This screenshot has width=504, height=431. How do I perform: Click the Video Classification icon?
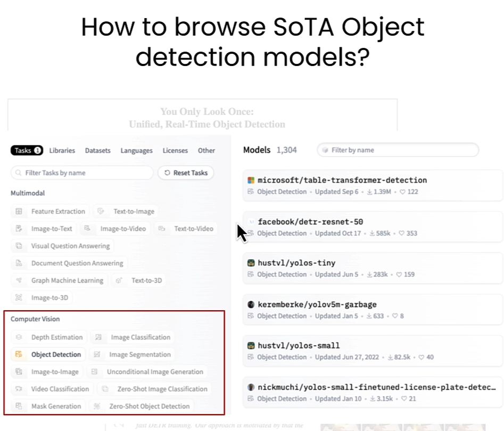click(x=19, y=389)
